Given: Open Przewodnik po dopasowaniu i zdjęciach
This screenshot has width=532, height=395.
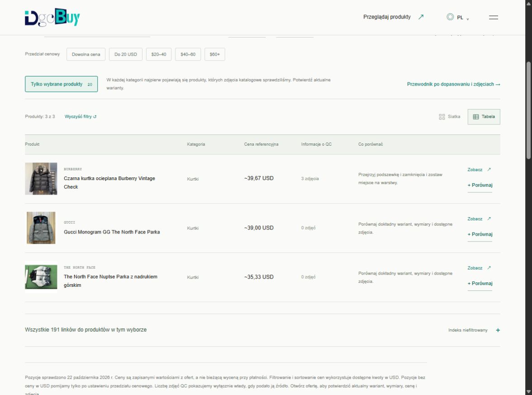Looking at the screenshot, I should click(x=453, y=84).
